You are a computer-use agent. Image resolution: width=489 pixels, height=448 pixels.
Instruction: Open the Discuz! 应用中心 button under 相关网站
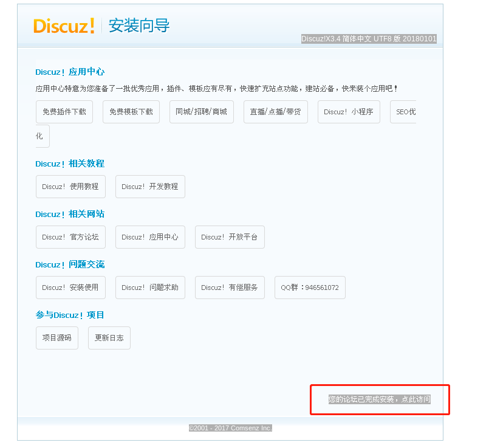(x=150, y=237)
